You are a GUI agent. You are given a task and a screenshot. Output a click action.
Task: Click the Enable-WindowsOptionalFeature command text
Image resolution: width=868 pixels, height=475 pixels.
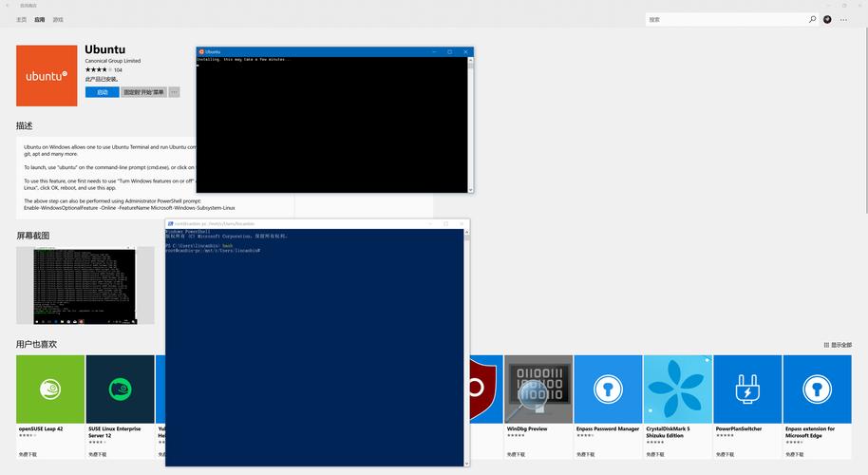coord(129,208)
